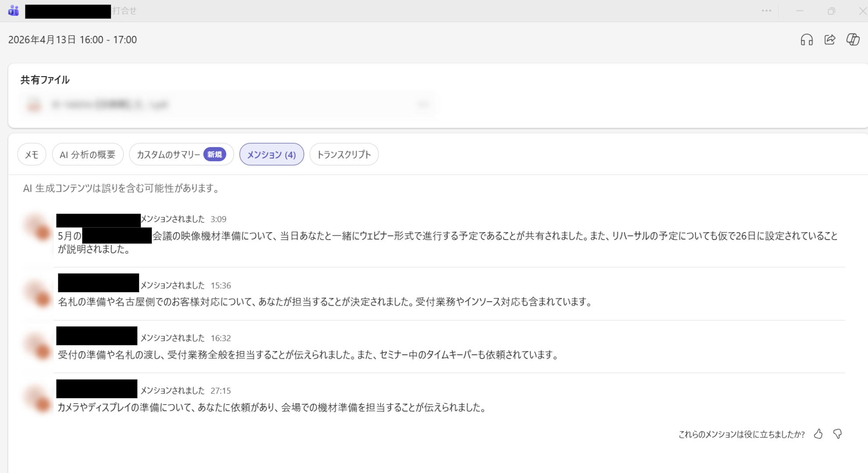Switch to the メモ tab

32,155
